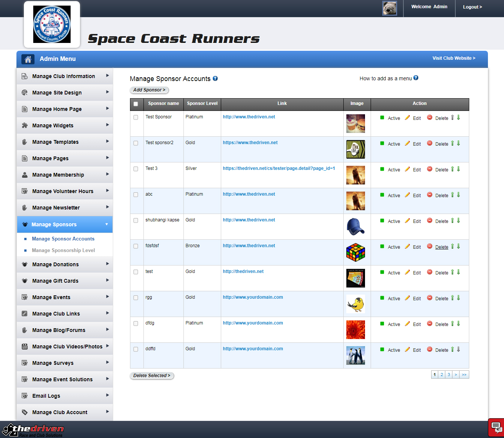
Task: Click the green Active status icon for rgg
Action: pos(382,298)
